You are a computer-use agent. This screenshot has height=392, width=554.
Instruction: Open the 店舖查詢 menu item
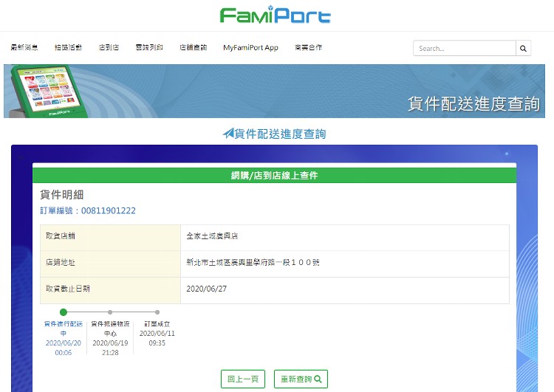coord(194,47)
